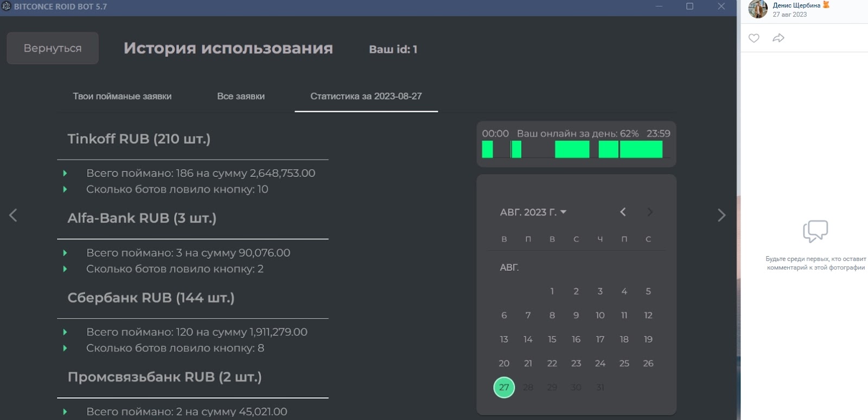Click Сколько ботов ловило кнопку: 2
Image resolution: width=868 pixels, height=420 pixels.
175,269
